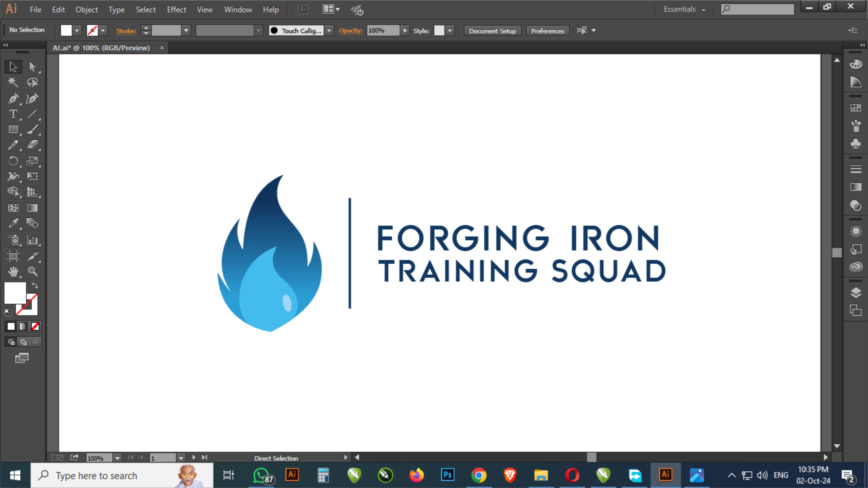Choose the Magic Wand tool
Image resolution: width=868 pixels, height=488 pixels.
pyautogui.click(x=13, y=82)
